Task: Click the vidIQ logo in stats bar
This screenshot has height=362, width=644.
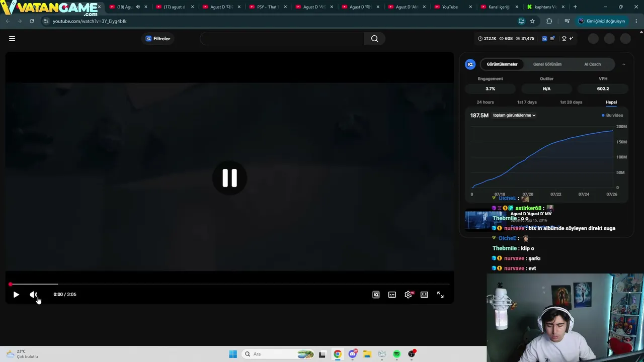Action: (544, 39)
